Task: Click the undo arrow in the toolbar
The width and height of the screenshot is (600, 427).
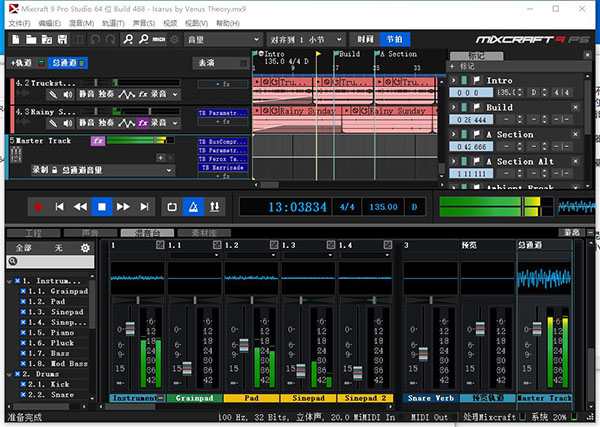Action: (95, 39)
